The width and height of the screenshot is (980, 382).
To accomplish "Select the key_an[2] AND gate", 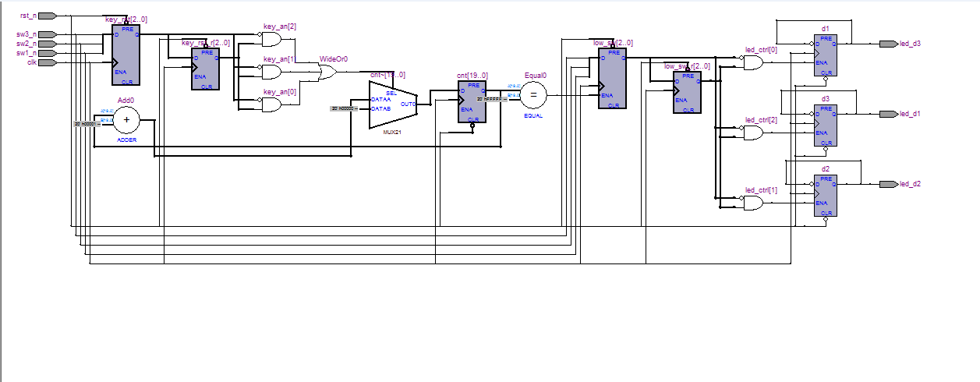I will tap(271, 39).
